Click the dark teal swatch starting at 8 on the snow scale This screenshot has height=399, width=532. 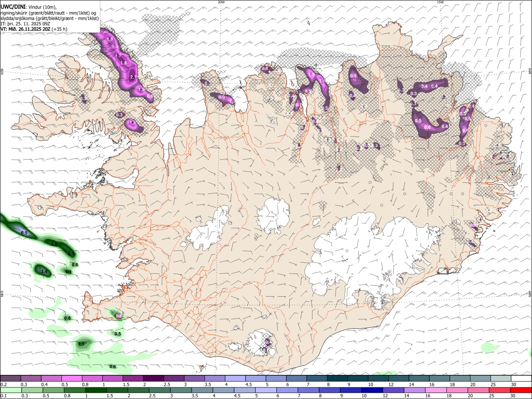click(337, 378)
